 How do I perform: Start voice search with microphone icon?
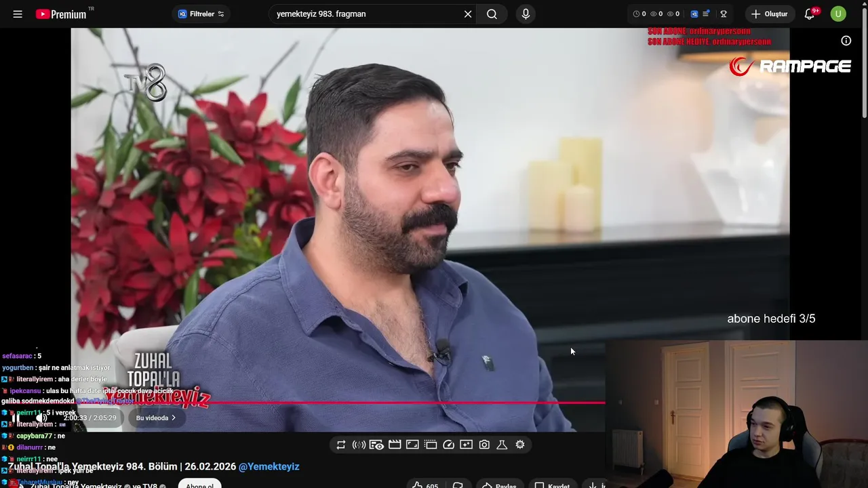(526, 14)
